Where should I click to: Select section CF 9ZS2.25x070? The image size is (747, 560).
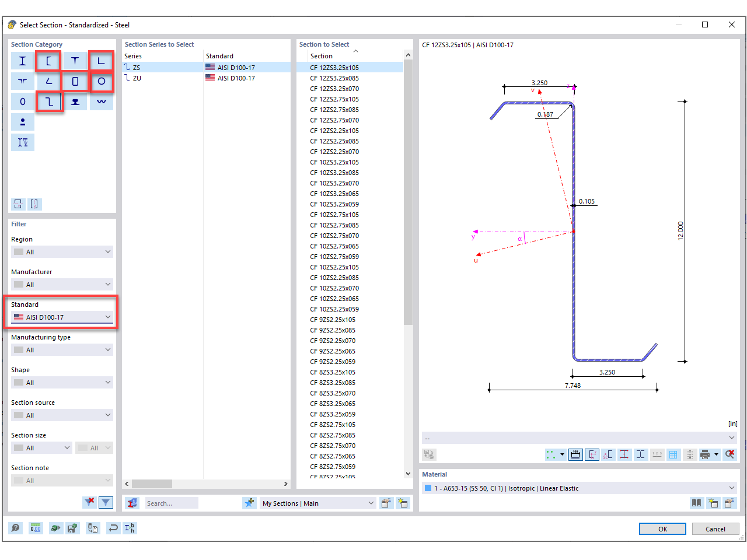[x=333, y=341]
